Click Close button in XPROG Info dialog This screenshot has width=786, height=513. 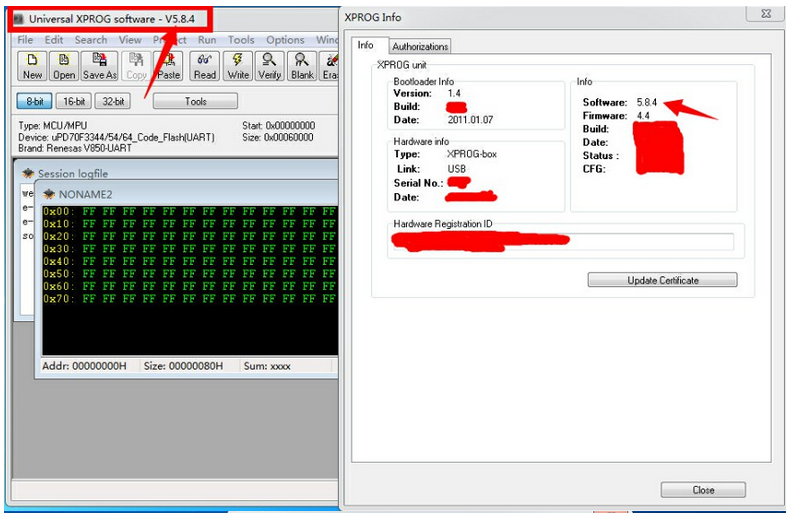click(703, 489)
